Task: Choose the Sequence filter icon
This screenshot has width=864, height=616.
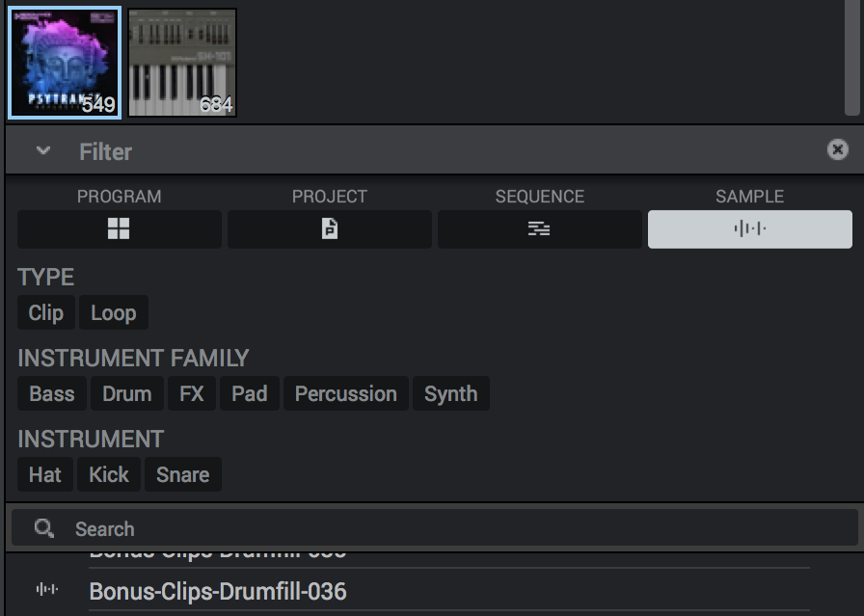Action: (x=539, y=229)
